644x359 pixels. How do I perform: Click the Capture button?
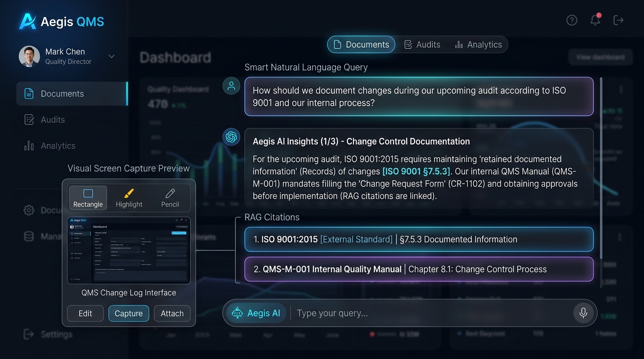(x=129, y=314)
